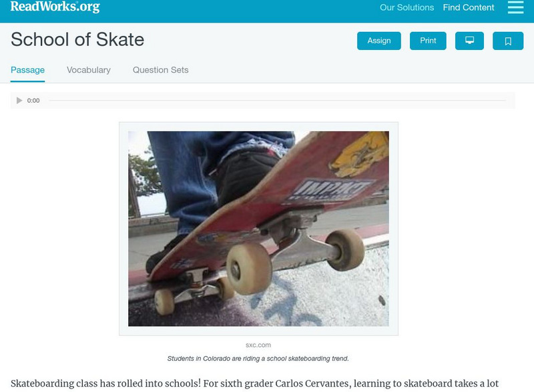The height and width of the screenshot is (392, 534).
Task: Play the passage audio
Action: tap(19, 101)
